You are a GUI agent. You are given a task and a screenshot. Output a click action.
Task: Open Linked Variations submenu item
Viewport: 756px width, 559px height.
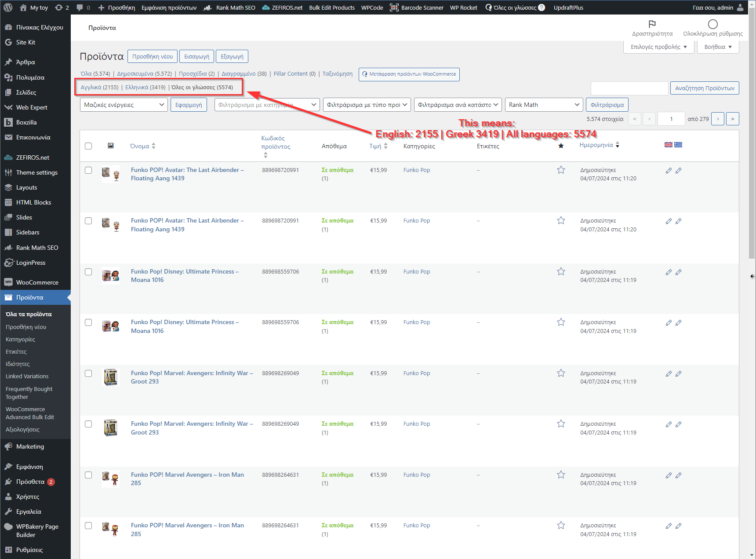pyautogui.click(x=27, y=376)
